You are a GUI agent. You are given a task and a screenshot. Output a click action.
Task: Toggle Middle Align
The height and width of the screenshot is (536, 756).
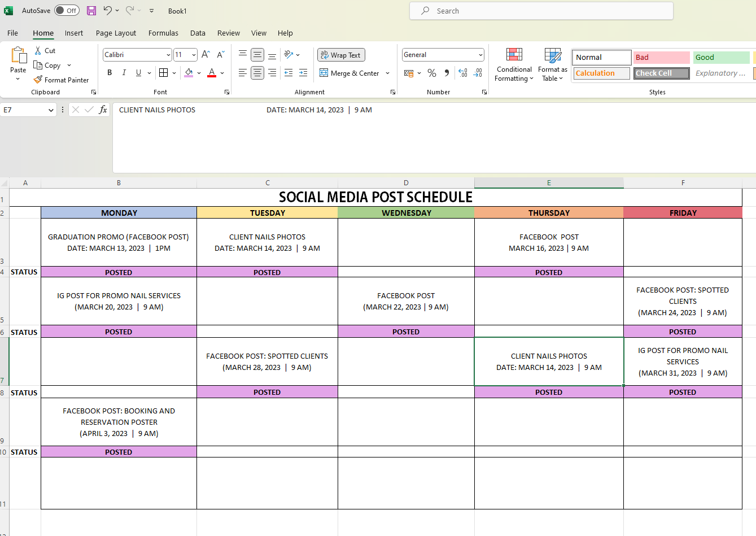(x=257, y=55)
